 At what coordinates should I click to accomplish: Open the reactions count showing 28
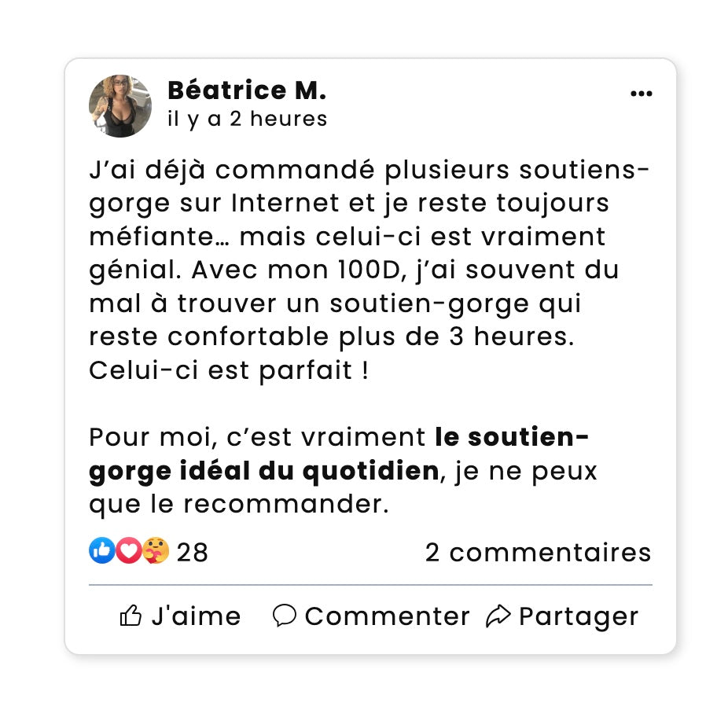pyautogui.click(x=193, y=553)
